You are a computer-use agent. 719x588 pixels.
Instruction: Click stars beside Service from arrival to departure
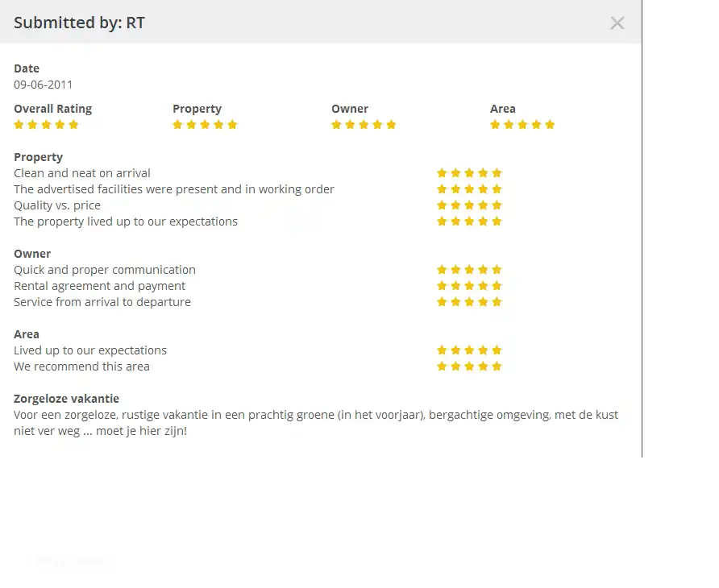pyautogui.click(x=469, y=302)
